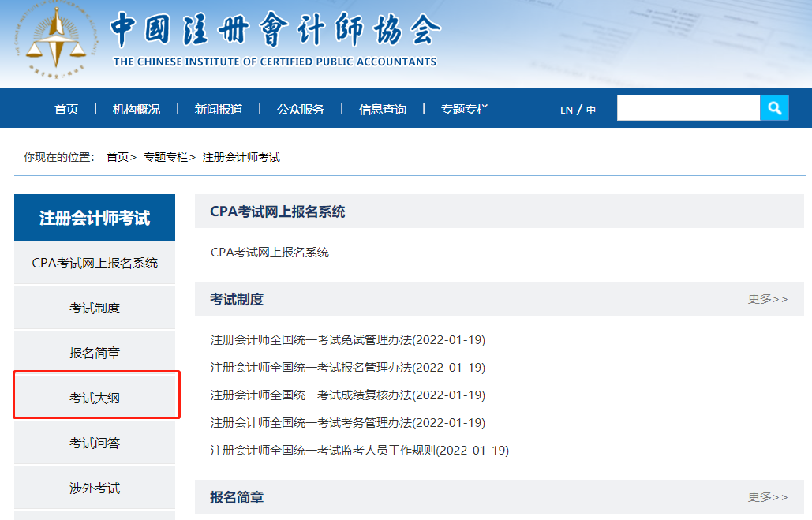Open the CPA考试网上报名系统 link in content

(x=270, y=253)
